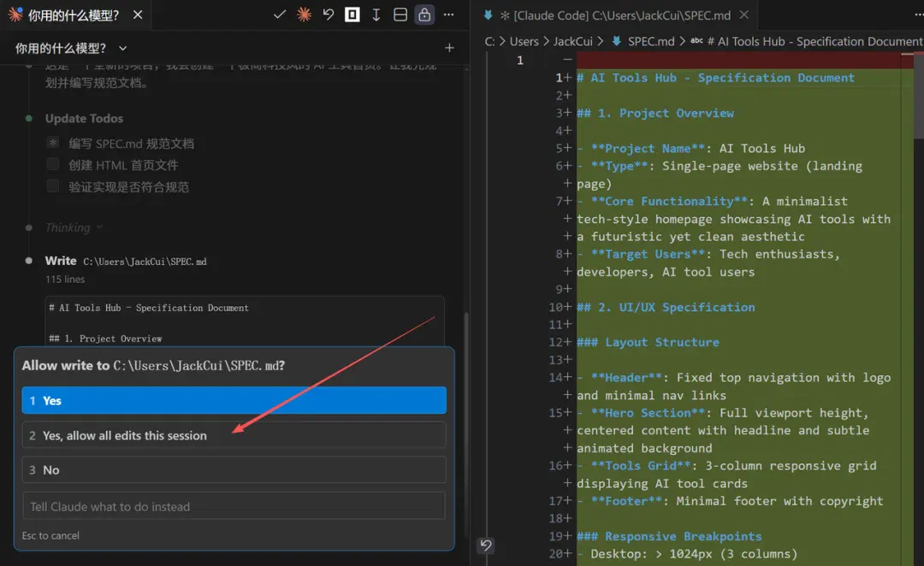This screenshot has width=924, height=566.
Task: Click the orange Claude spark toolbar icon
Action: click(x=304, y=15)
